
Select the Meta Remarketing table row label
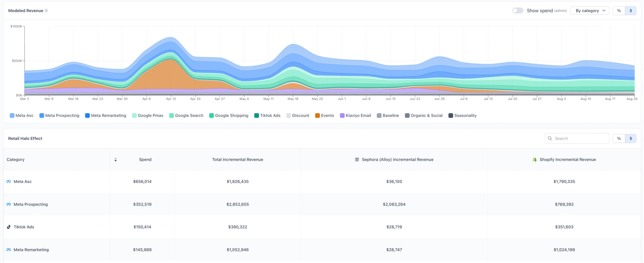coord(31,250)
